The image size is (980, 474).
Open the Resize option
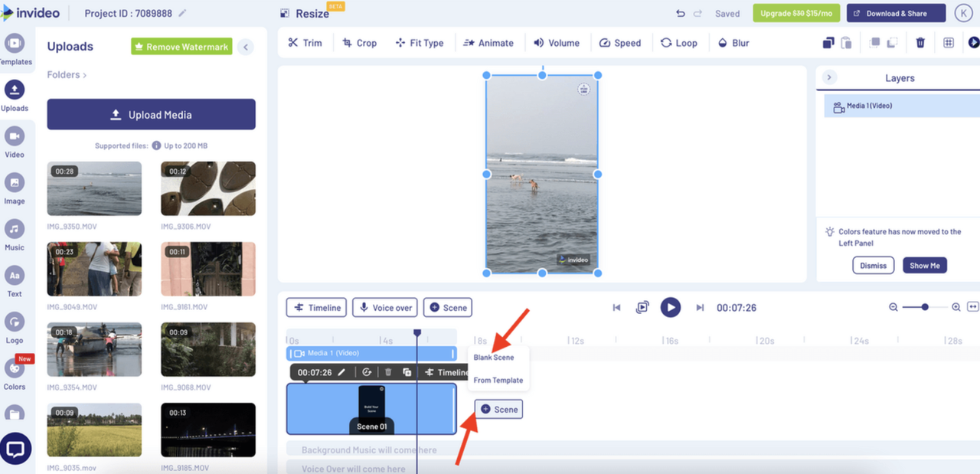pos(304,14)
